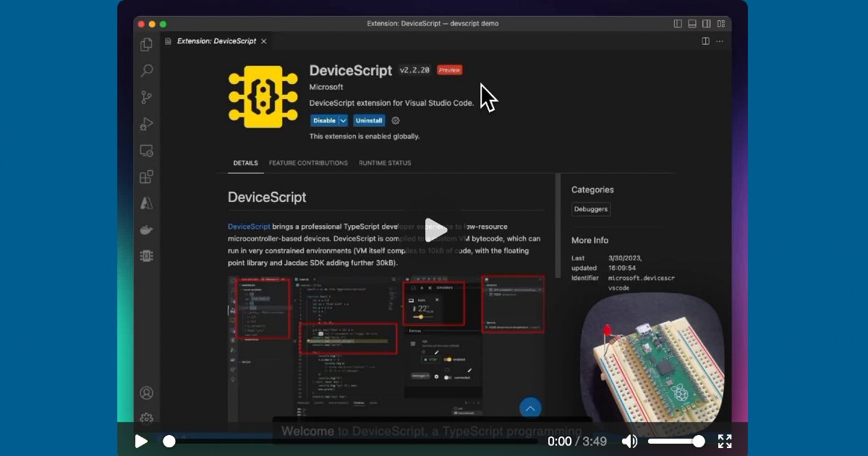Toggle the bottom panel layout icon
868x456 pixels.
tap(692, 24)
